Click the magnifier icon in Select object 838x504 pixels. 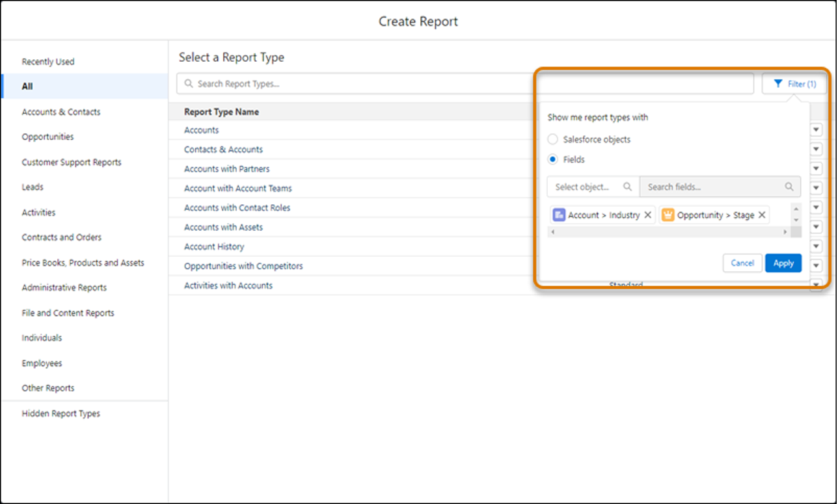tap(628, 187)
